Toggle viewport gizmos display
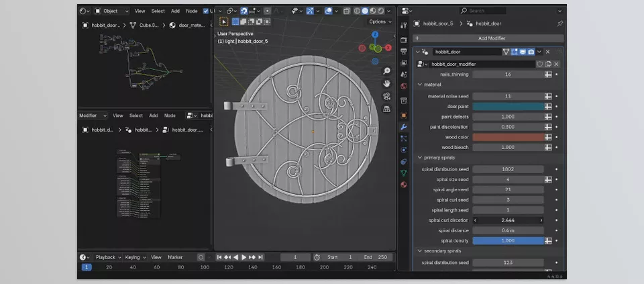Screen dimensions: 644x284 pyautogui.click(x=310, y=11)
